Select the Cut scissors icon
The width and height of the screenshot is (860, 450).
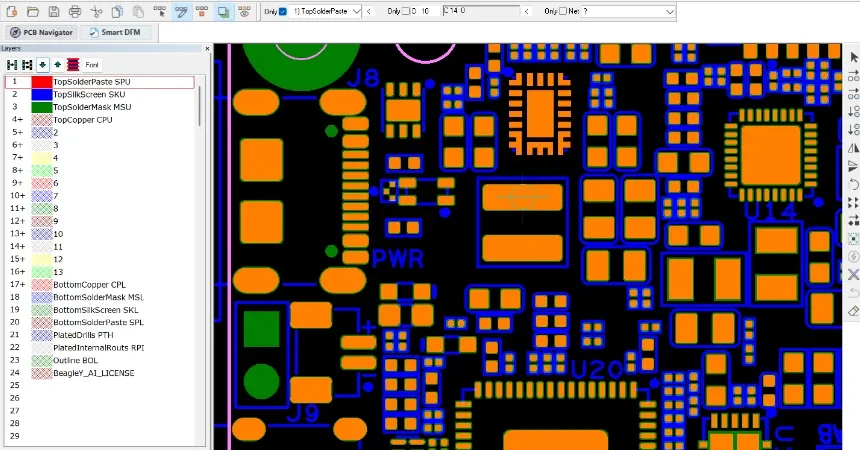96,11
